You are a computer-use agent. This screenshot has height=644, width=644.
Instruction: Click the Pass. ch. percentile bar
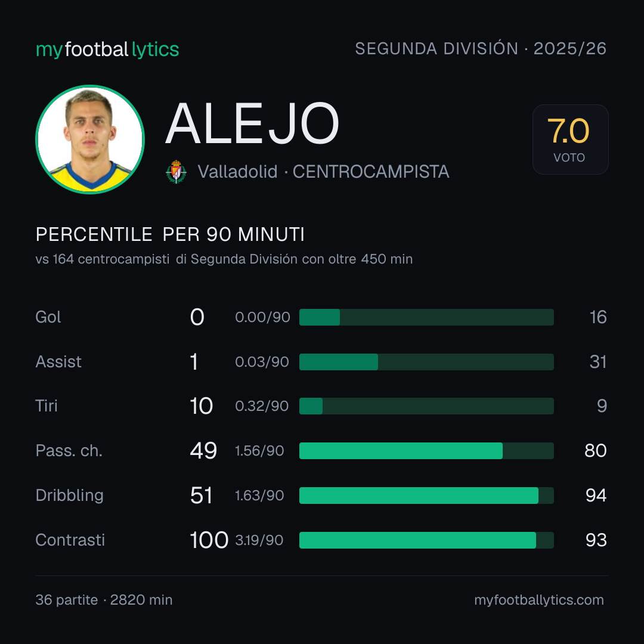coord(426,451)
